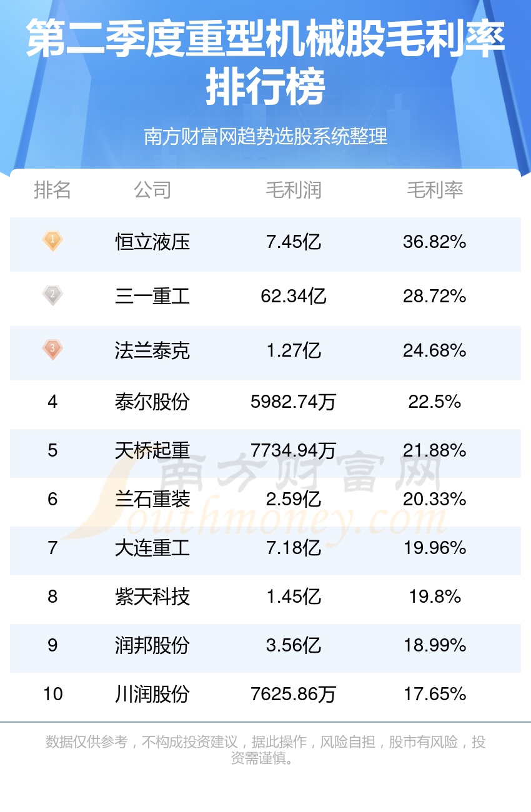
Task: Click the 紫天科技 company name
Action: tap(152, 597)
